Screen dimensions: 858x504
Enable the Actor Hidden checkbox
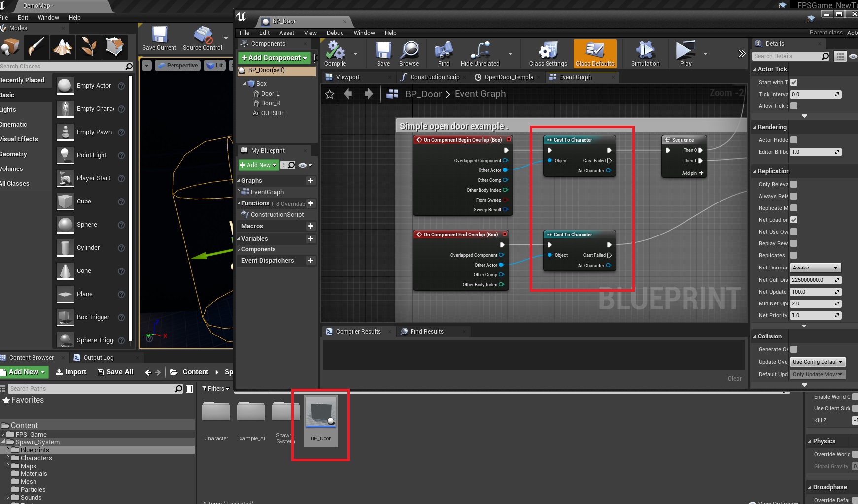click(794, 140)
